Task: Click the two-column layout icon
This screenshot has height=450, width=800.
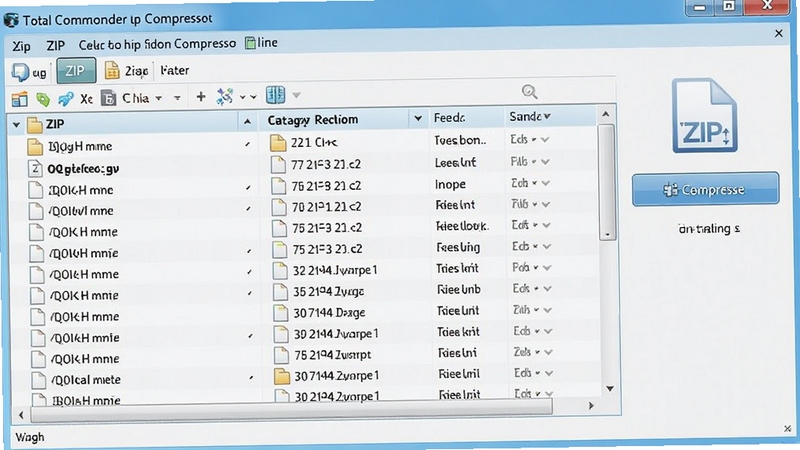Action: (276, 95)
